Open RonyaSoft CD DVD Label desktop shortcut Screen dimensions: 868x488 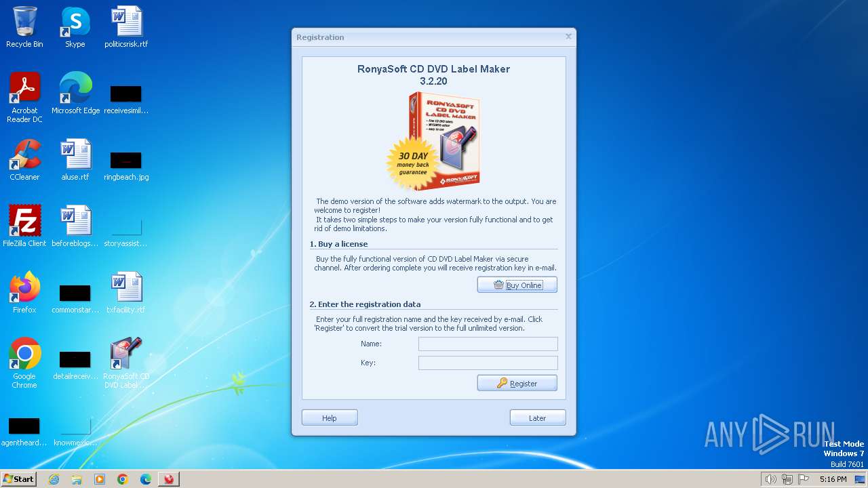click(x=126, y=363)
